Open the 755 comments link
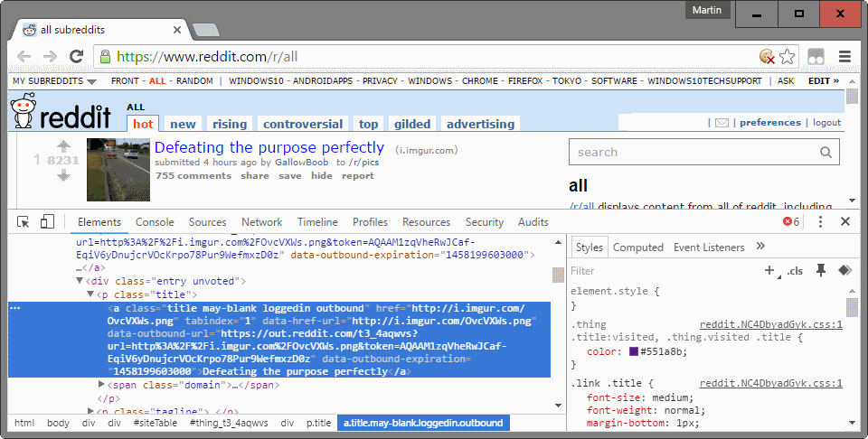 coord(193,175)
